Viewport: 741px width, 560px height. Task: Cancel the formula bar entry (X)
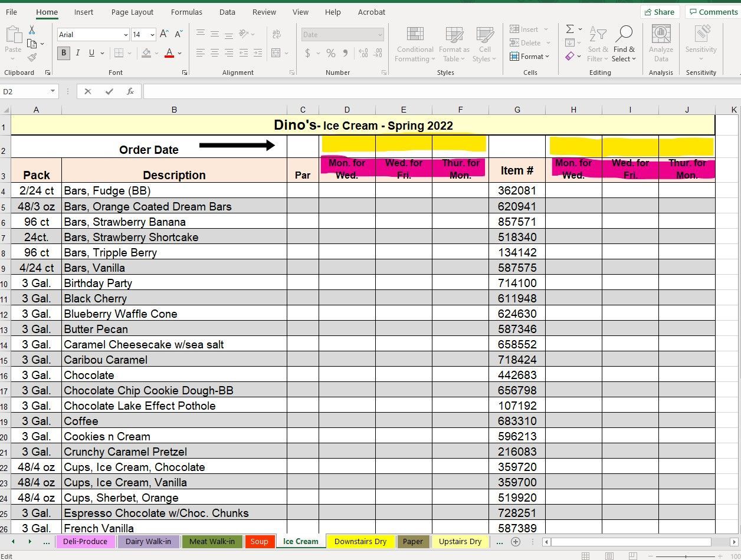(88, 91)
